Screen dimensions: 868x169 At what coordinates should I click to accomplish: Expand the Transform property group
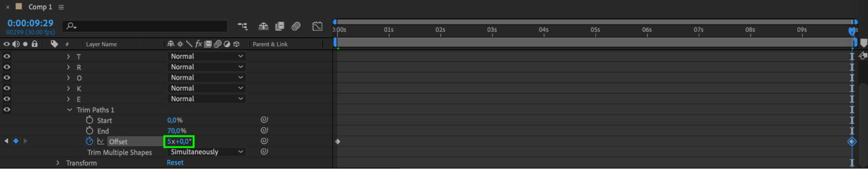58,163
